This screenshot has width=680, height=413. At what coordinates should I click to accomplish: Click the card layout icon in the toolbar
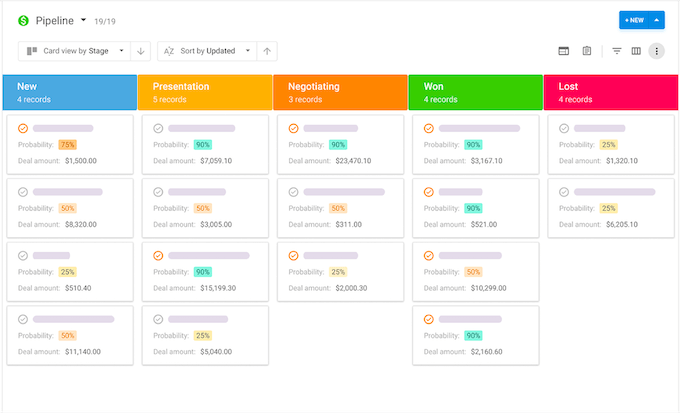[x=564, y=51]
